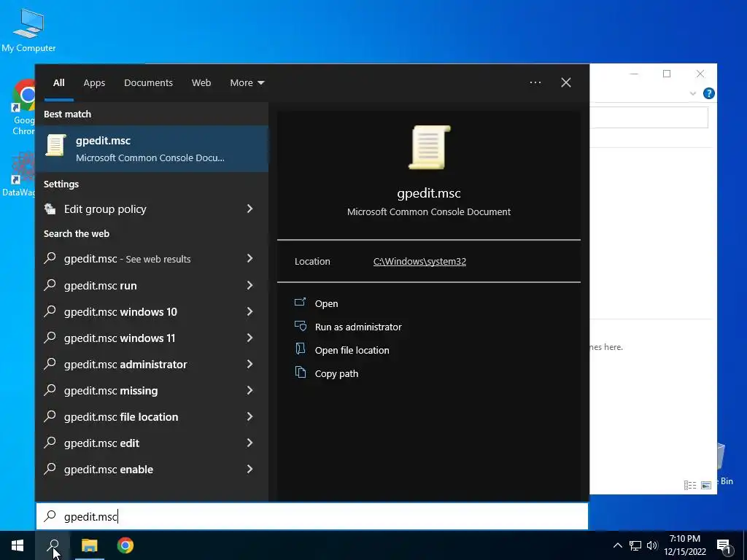Expand the ribbon chevron in background window

(693, 93)
